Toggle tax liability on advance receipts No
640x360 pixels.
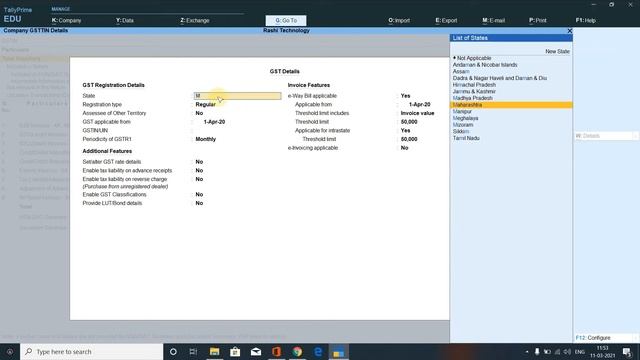pyautogui.click(x=199, y=171)
